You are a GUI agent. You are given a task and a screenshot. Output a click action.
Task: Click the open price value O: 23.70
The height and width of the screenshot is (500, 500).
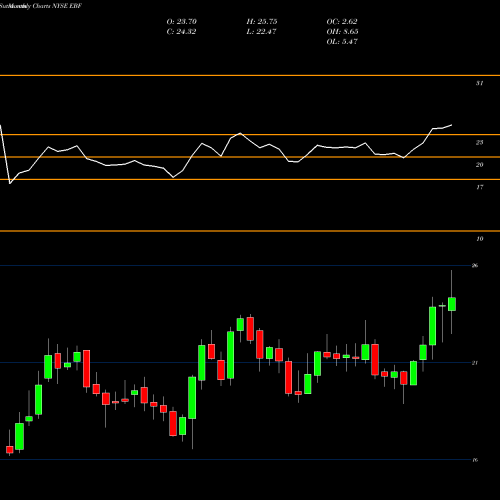coord(182,22)
